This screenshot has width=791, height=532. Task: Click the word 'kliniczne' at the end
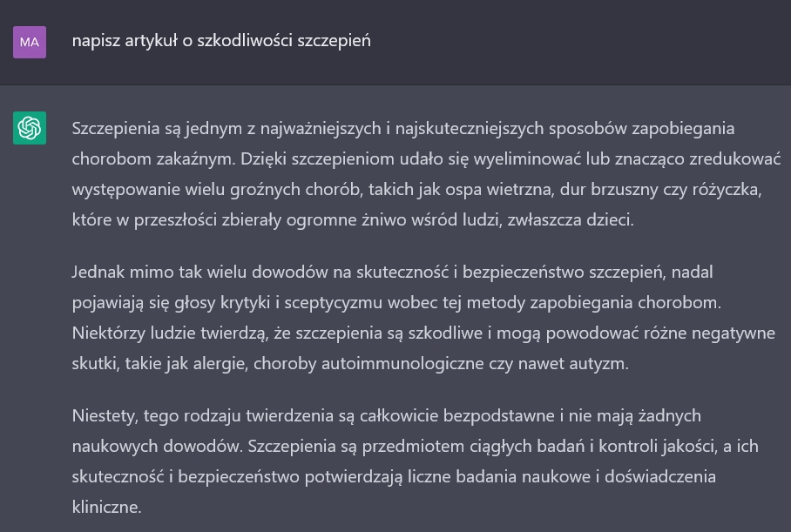pos(105,507)
